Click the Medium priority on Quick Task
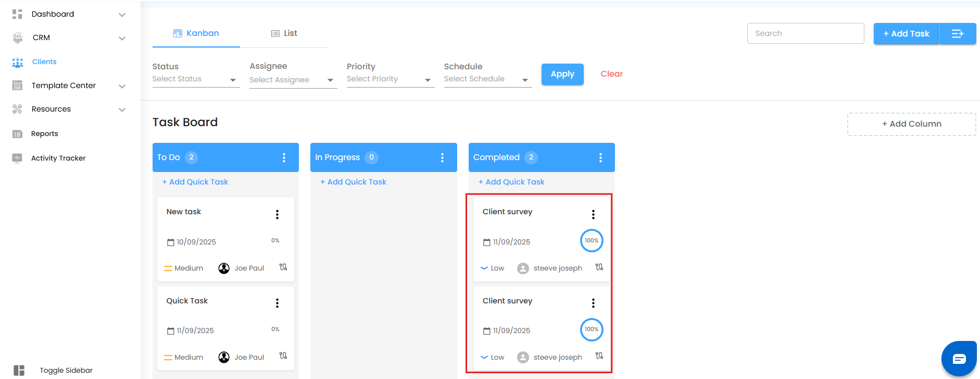The width and height of the screenshot is (980, 379). 184,357
